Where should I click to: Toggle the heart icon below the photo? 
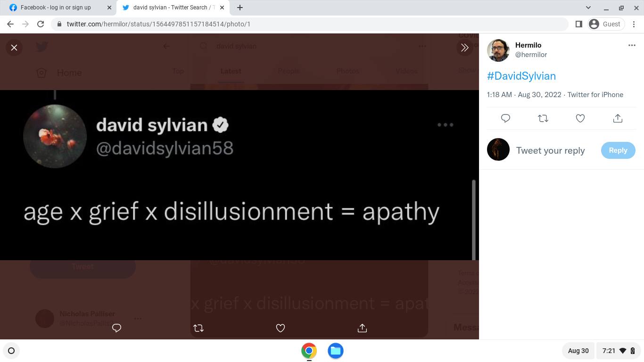(x=281, y=328)
